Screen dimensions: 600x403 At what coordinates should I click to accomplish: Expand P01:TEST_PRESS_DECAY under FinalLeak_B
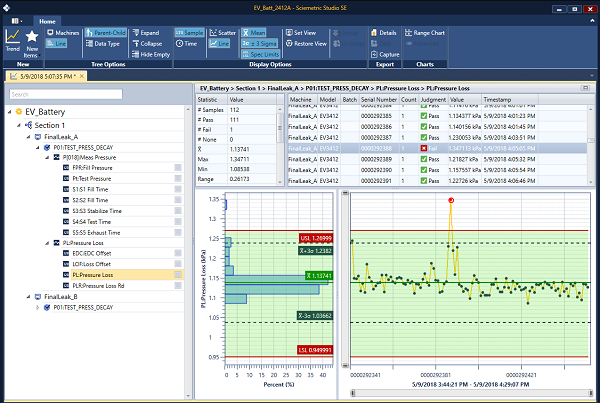point(38,309)
